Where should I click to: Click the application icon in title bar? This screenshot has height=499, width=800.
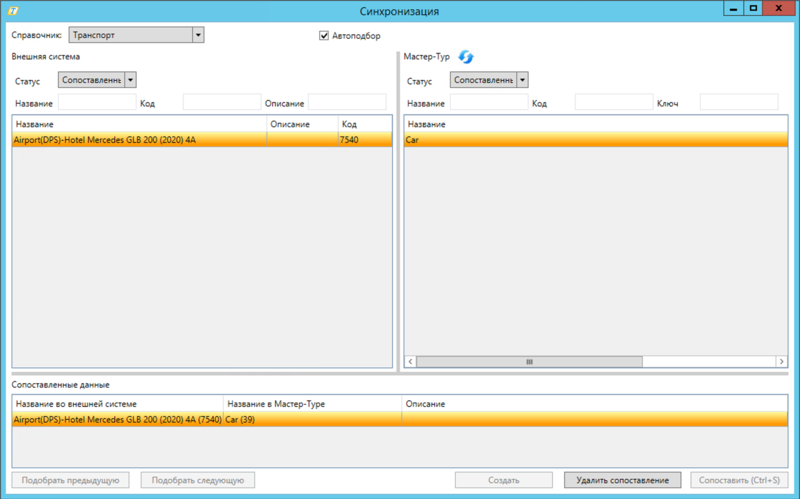[10, 9]
